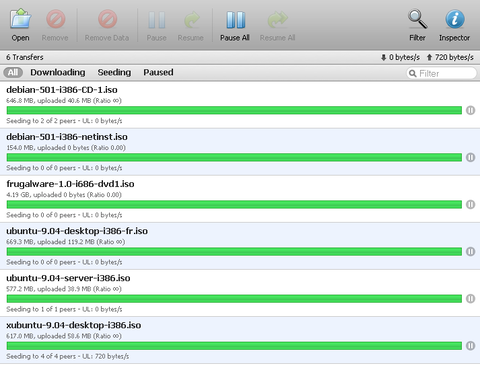Show only Downloading transfers
480x376 pixels.
[x=58, y=72]
